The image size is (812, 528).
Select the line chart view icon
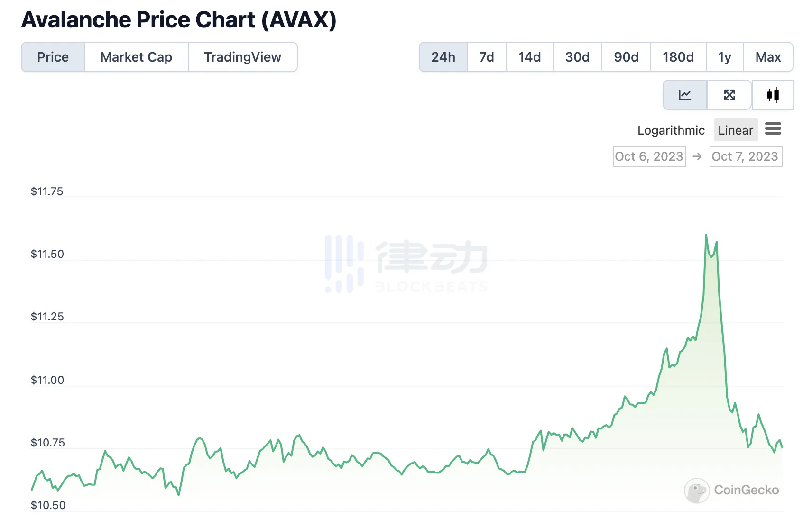684,95
